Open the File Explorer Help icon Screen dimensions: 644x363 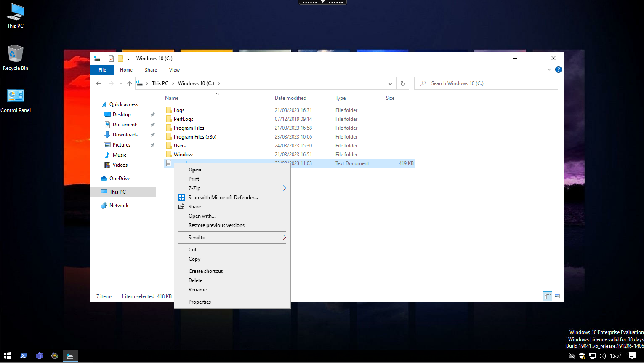tap(558, 69)
